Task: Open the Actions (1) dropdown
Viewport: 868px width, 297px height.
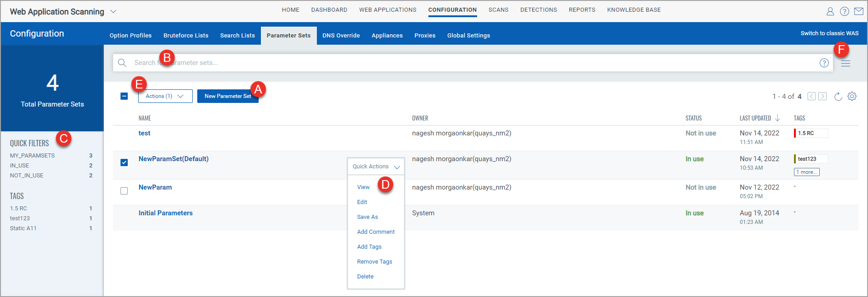Action: (165, 96)
